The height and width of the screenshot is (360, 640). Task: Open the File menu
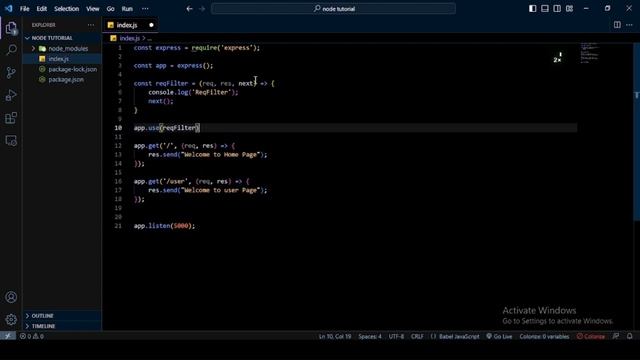[24, 9]
